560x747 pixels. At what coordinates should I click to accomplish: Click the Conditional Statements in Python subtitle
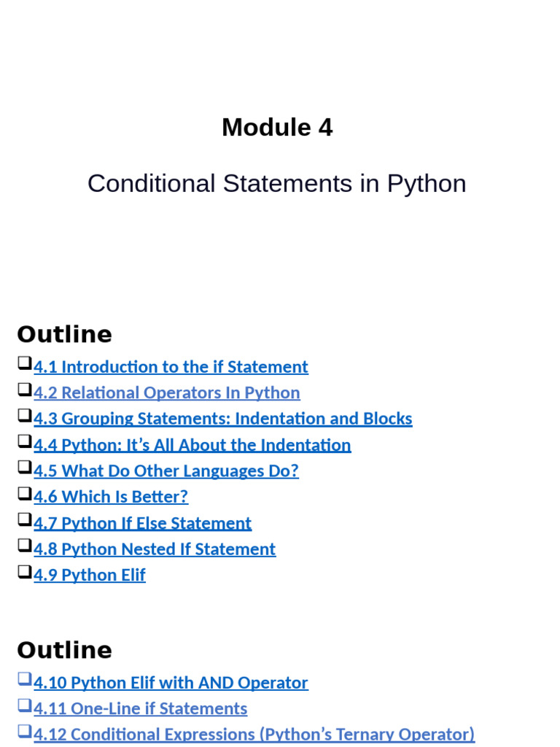tap(277, 184)
